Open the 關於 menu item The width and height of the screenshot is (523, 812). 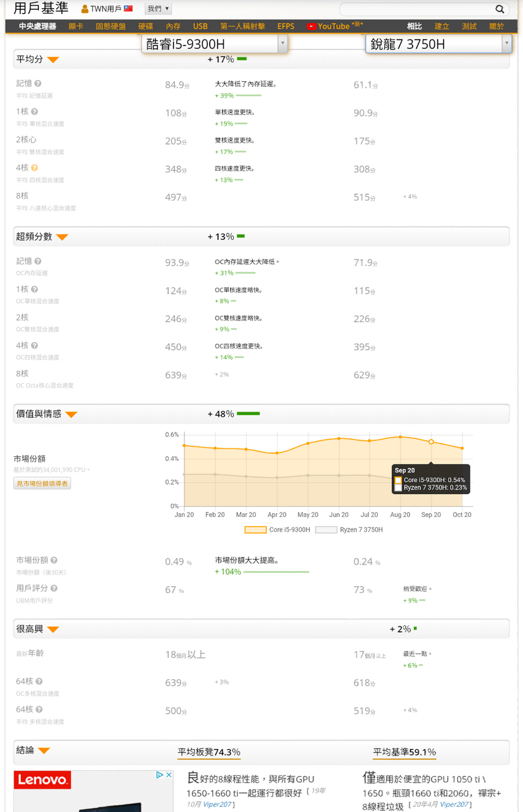point(497,27)
